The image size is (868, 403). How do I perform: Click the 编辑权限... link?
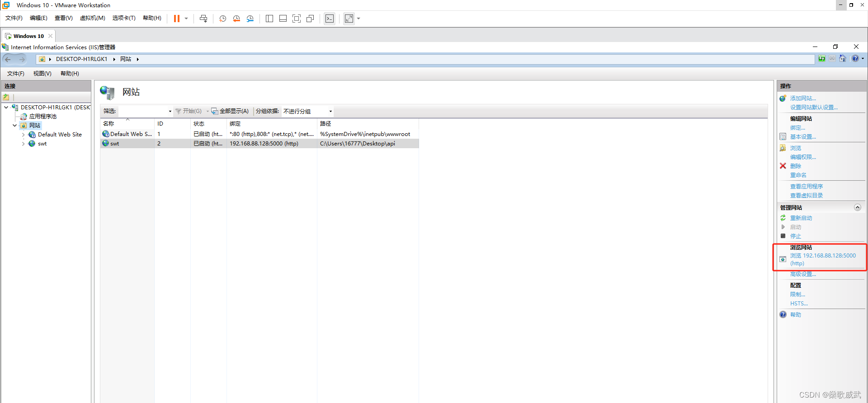[803, 157]
